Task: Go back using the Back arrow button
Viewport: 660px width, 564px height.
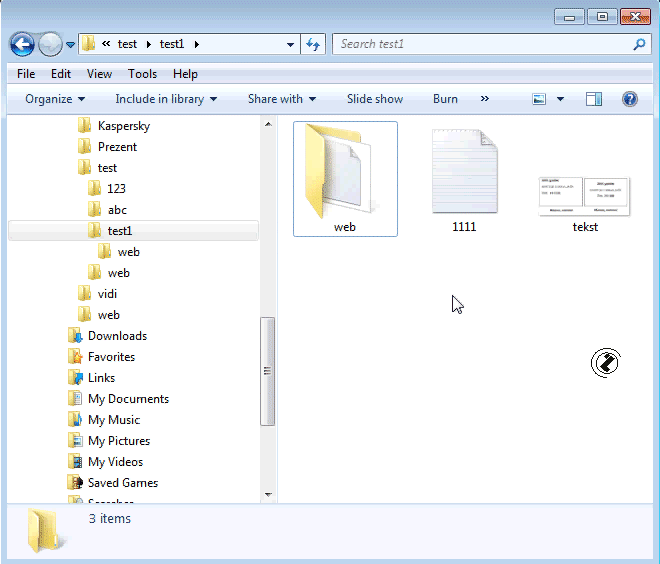Action: [22, 44]
